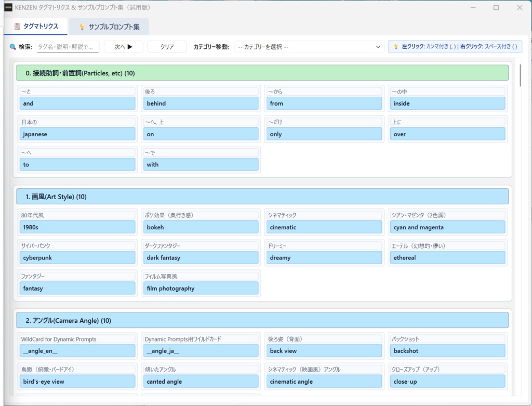
Task: Add the 'on' tag
Action: (201, 134)
